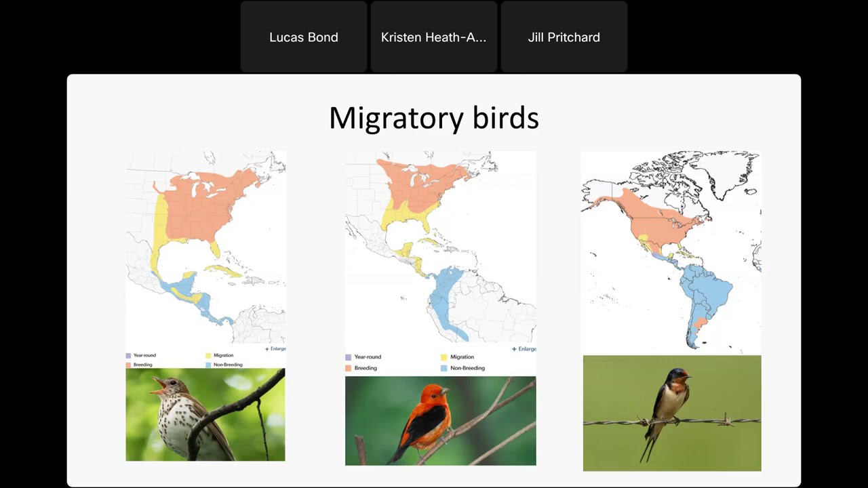Click Migration yellow swatch in middle legend
Screen dimensions: 868x488
pyautogui.click(x=443, y=357)
